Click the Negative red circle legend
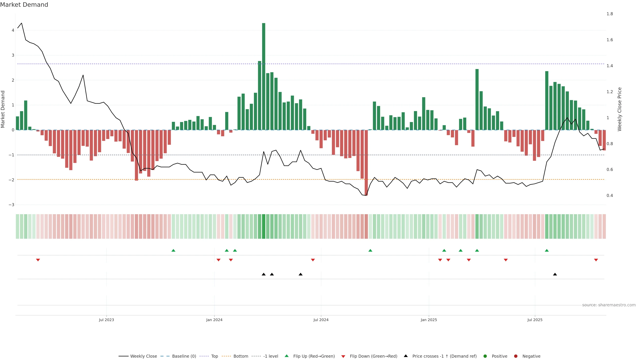 click(x=516, y=356)
